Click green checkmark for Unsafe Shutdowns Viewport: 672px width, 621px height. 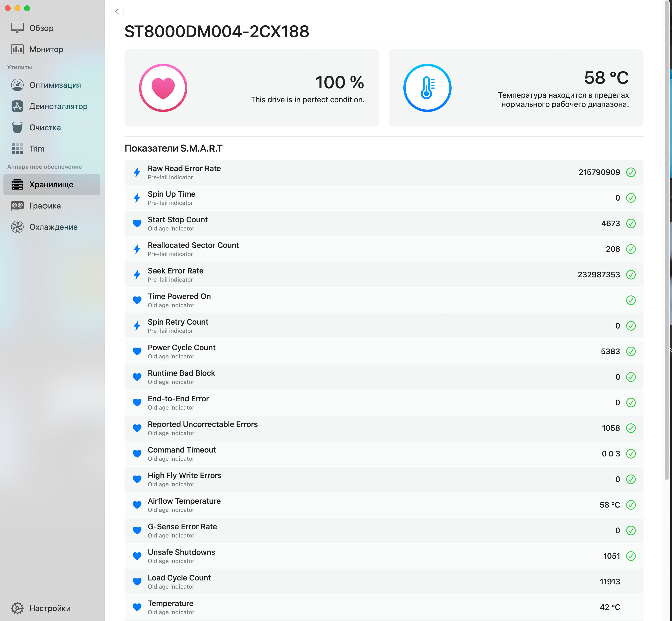click(x=631, y=556)
